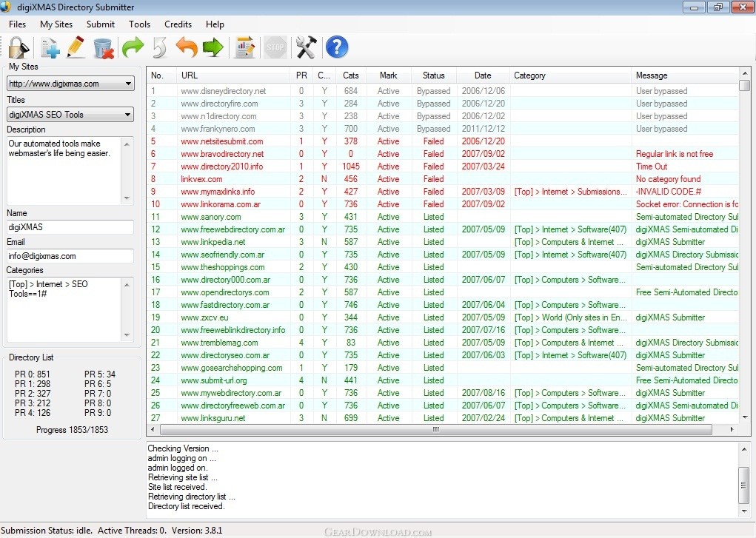Select the www.tremblemag.com row

(x=443, y=343)
